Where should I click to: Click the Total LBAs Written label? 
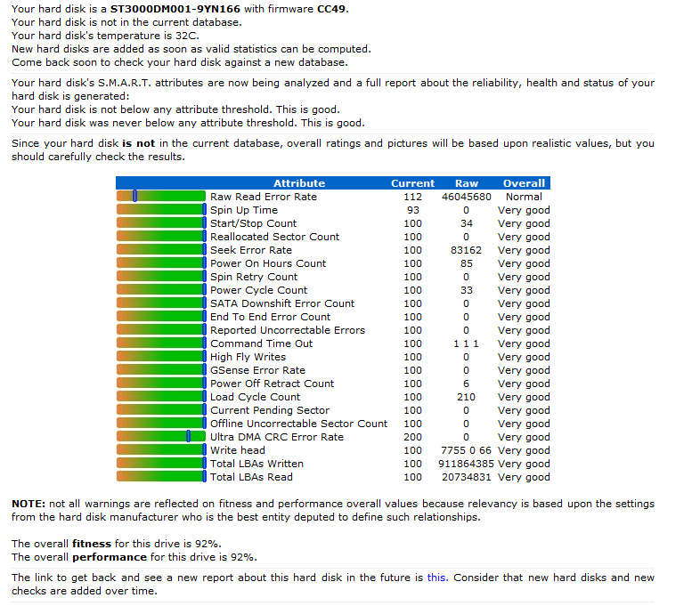256,465
